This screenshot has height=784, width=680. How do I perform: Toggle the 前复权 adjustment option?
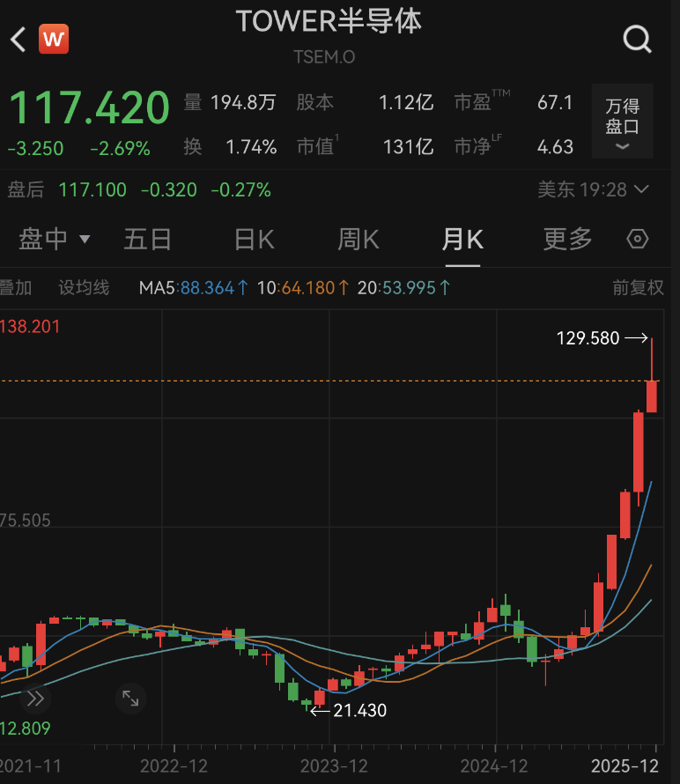point(638,287)
